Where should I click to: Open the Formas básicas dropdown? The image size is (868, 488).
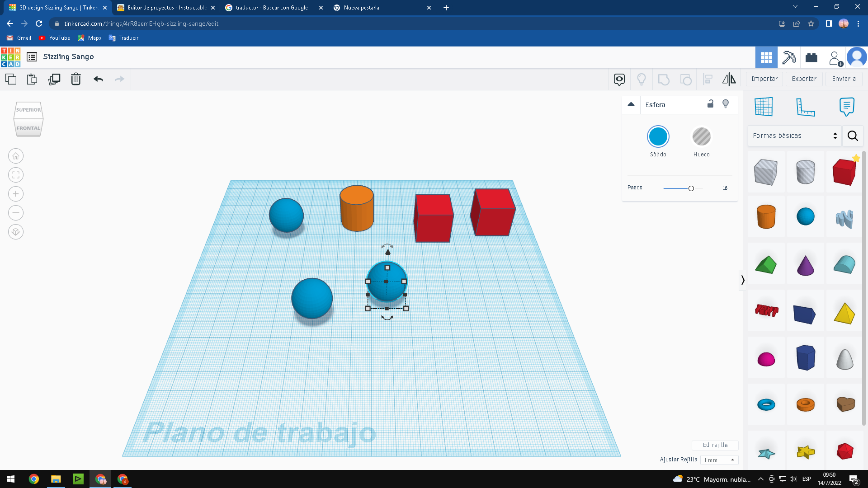795,135
